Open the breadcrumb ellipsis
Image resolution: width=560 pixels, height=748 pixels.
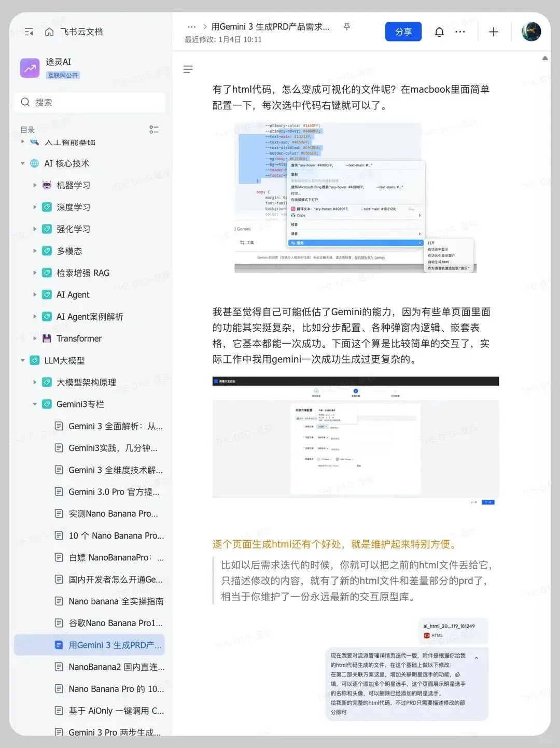click(192, 26)
